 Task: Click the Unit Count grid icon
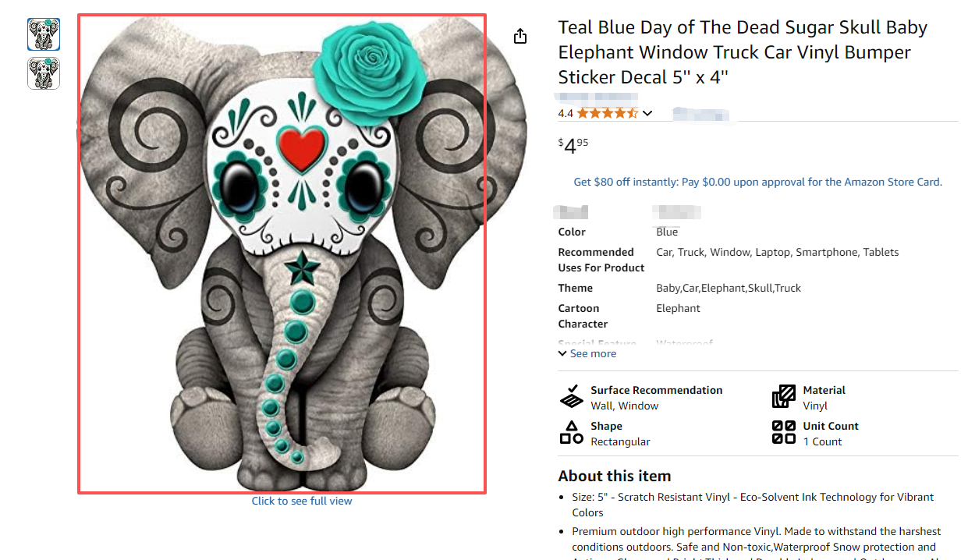(x=784, y=433)
